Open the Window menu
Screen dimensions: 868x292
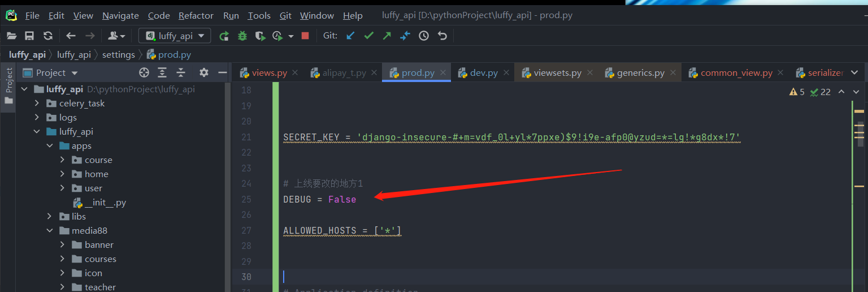click(316, 15)
